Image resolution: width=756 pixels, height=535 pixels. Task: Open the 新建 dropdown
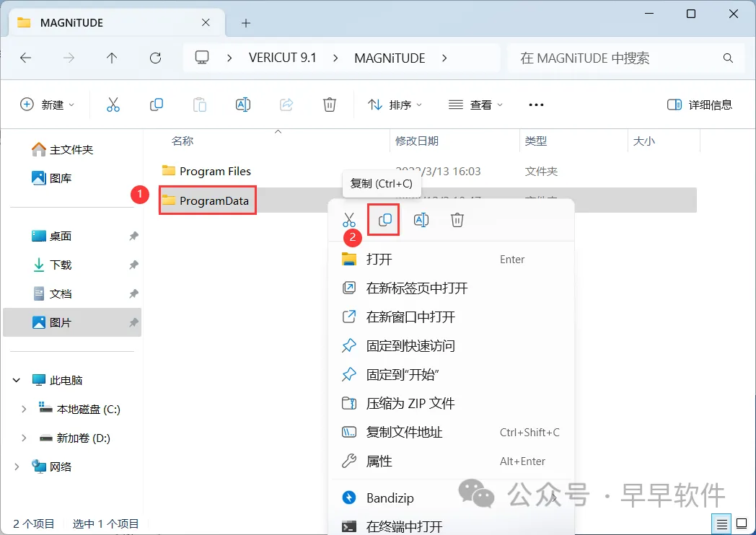click(48, 105)
